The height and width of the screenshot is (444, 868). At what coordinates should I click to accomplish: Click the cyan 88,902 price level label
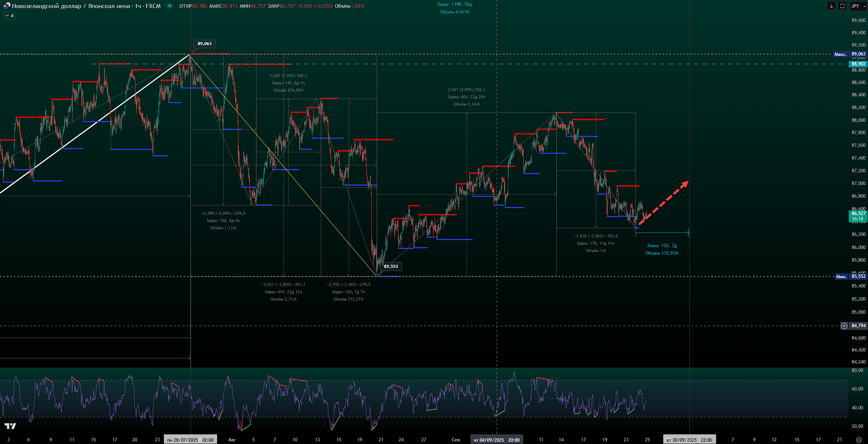coord(858,64)
